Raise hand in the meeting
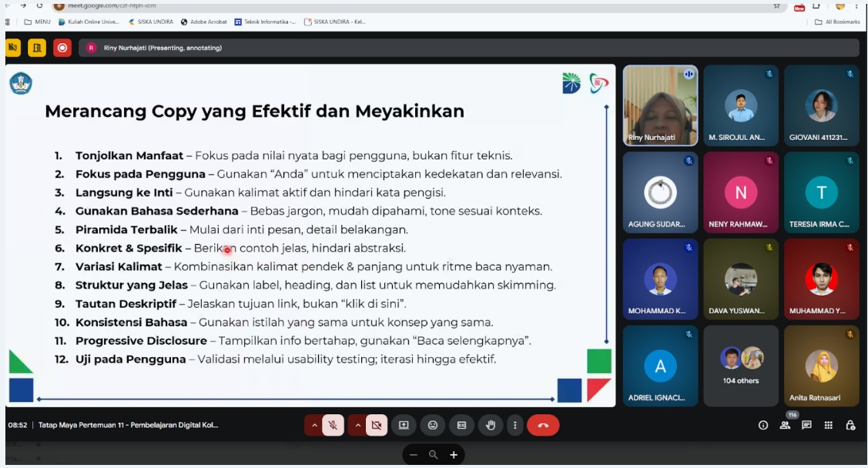Viewport: 868px width, 468px height. (x=491, y=426)
